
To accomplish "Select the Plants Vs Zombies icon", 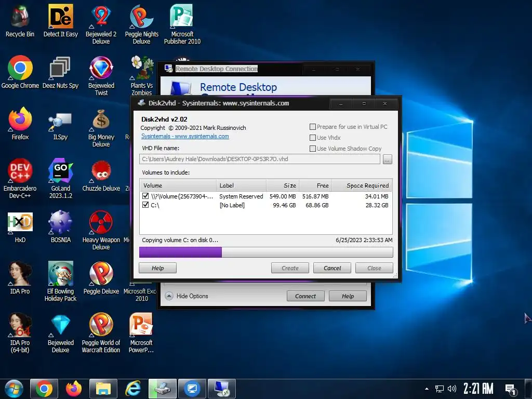I will (141, 75).
